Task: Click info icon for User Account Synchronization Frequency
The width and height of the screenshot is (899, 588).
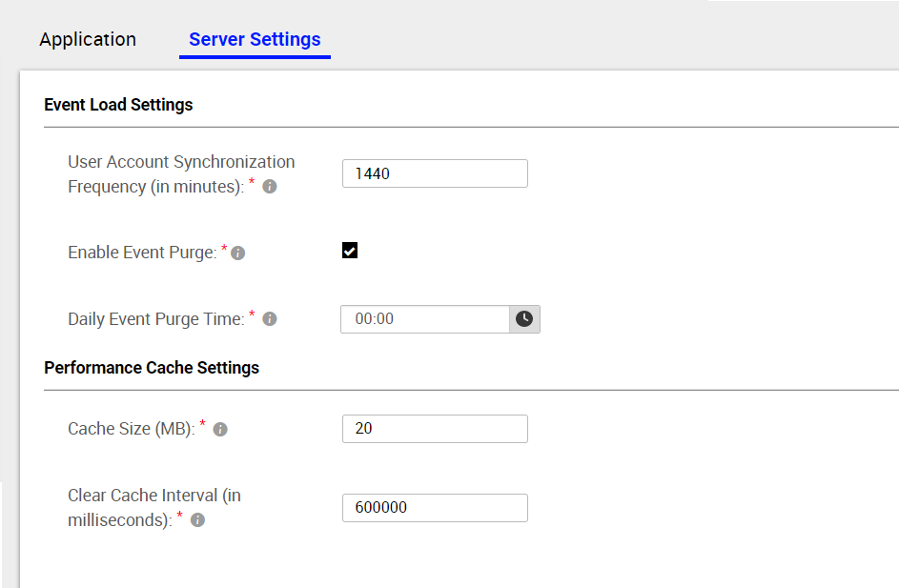Action: point(270,186)
